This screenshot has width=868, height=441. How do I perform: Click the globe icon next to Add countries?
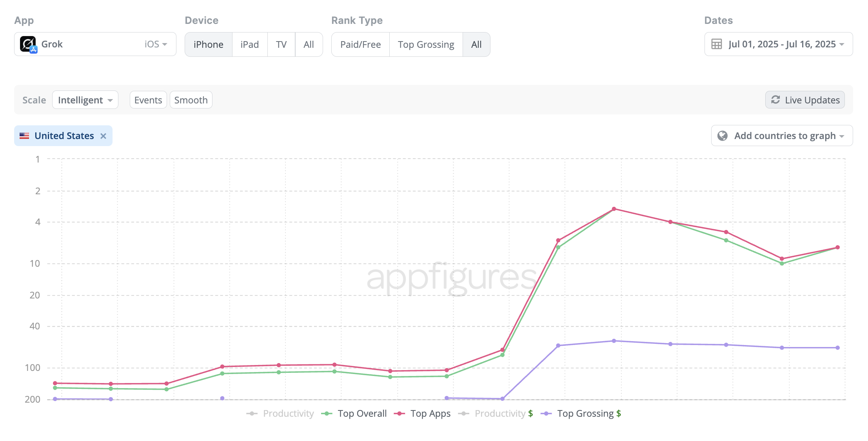tap(722, 136)
